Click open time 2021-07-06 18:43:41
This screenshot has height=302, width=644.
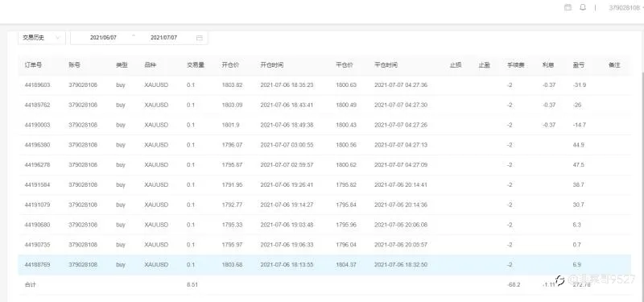287,105
